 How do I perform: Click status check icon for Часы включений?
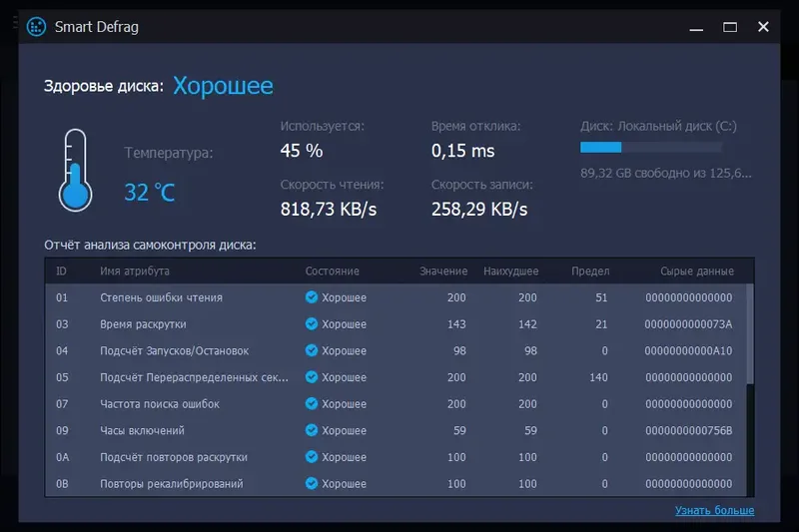312,431
